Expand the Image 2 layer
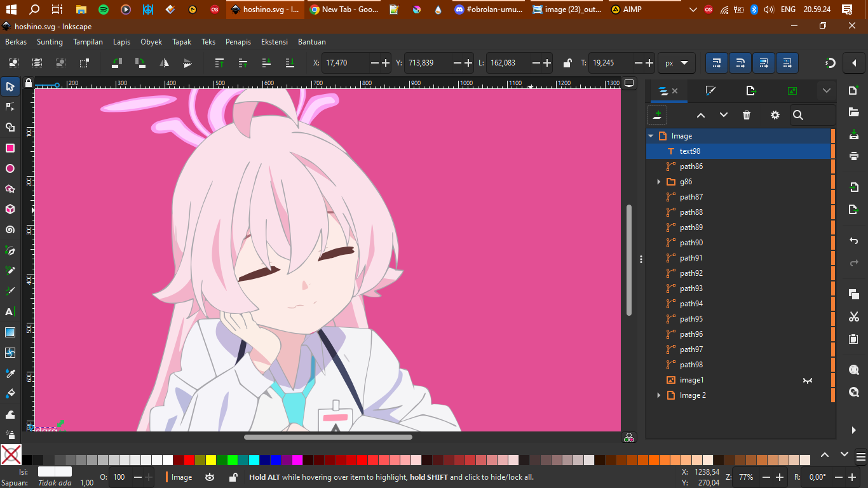The width and height of the screenshot is (868, 488). pos(659,395)
